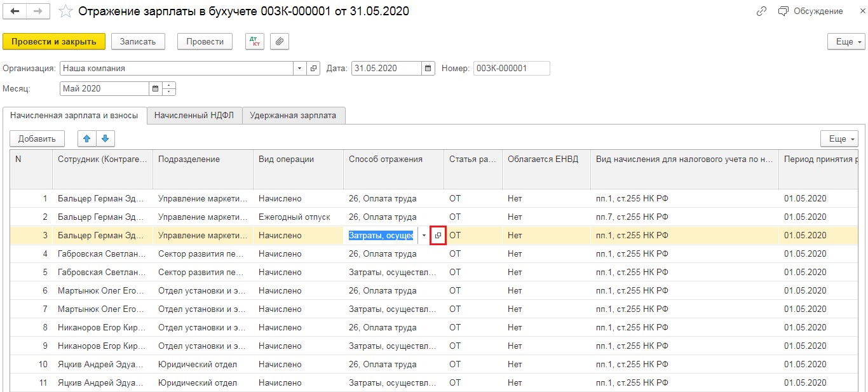
Task: Switch to the Начисленный НДФЛ tab
Action: point(194,116)
